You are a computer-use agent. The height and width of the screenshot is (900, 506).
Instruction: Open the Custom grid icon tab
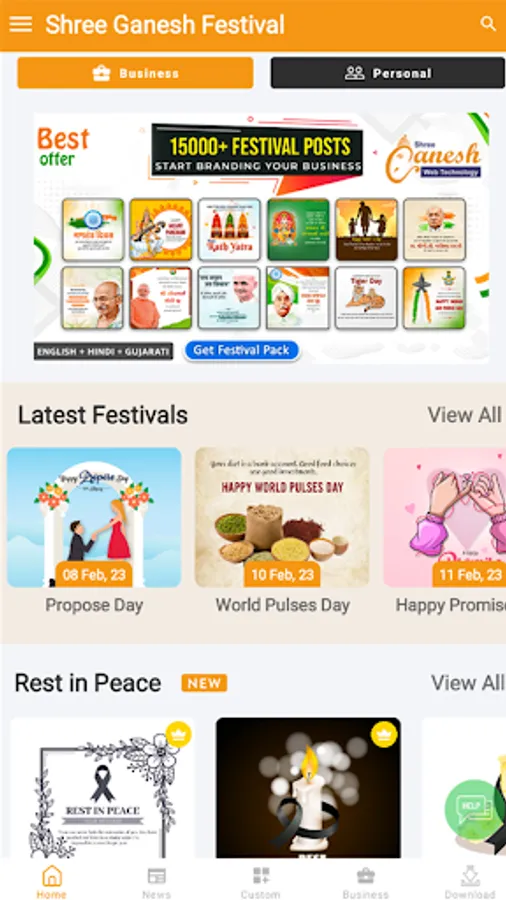click(x=261, y=876)
